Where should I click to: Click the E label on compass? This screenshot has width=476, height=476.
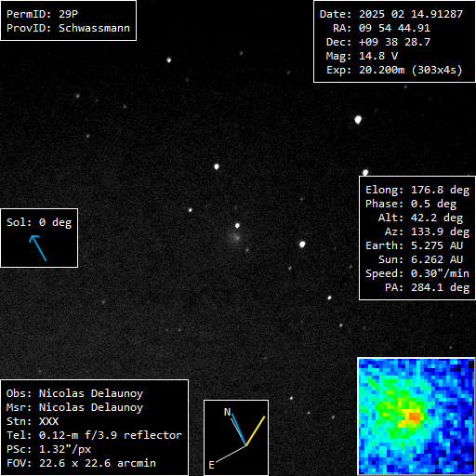(x=211, y=465)
